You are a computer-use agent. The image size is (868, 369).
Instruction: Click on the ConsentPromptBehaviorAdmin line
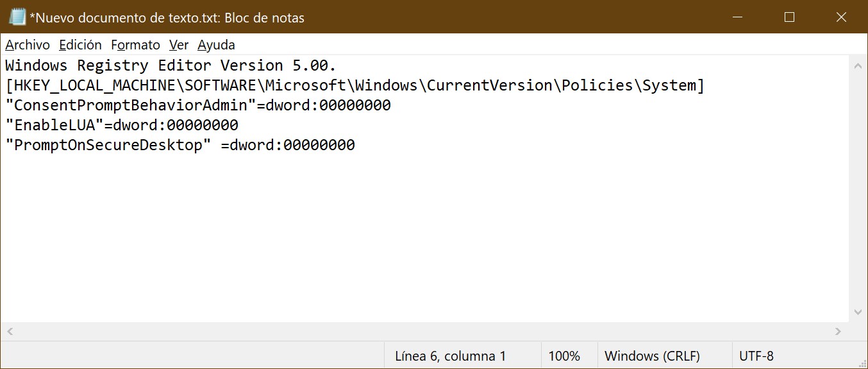point(198,105)
